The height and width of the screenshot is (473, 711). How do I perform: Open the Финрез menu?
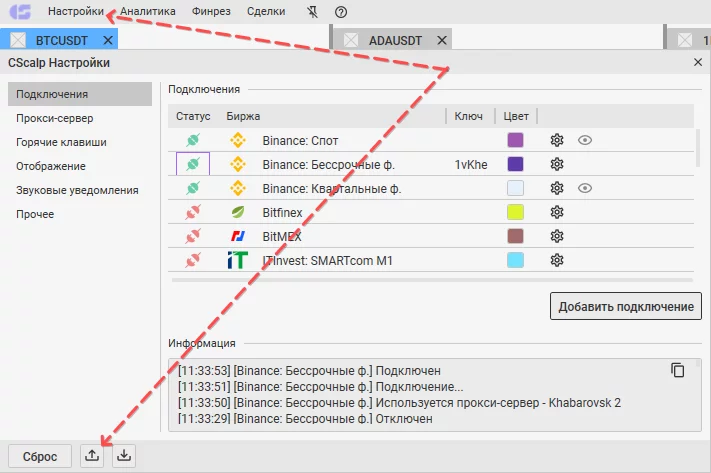click(211, 11)
